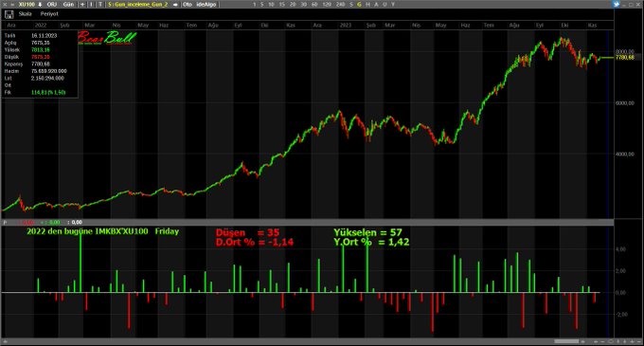Image resolution: width=644 pixels, height=346 pixels.
Task: Open the Skala menu
Action: [25, 14]
